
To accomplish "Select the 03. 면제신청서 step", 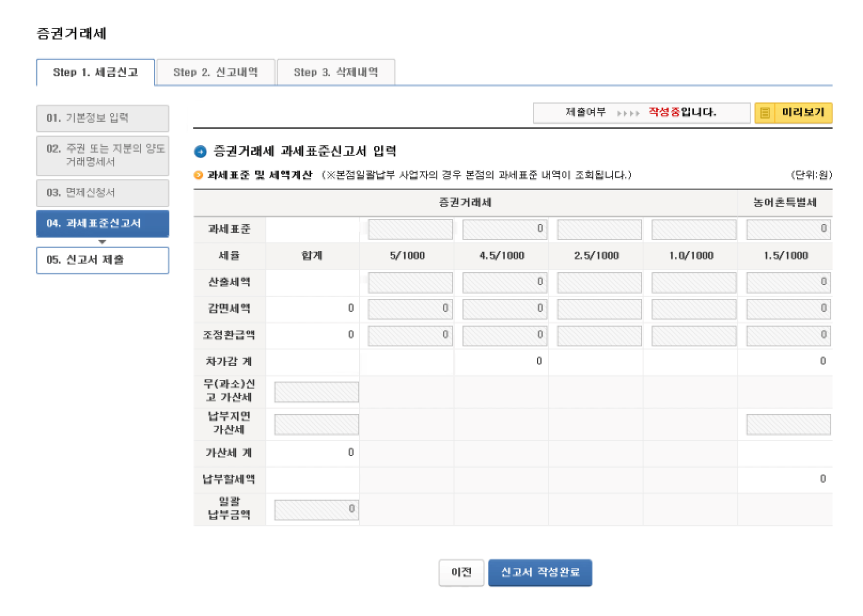I will (x=103, y=193).
